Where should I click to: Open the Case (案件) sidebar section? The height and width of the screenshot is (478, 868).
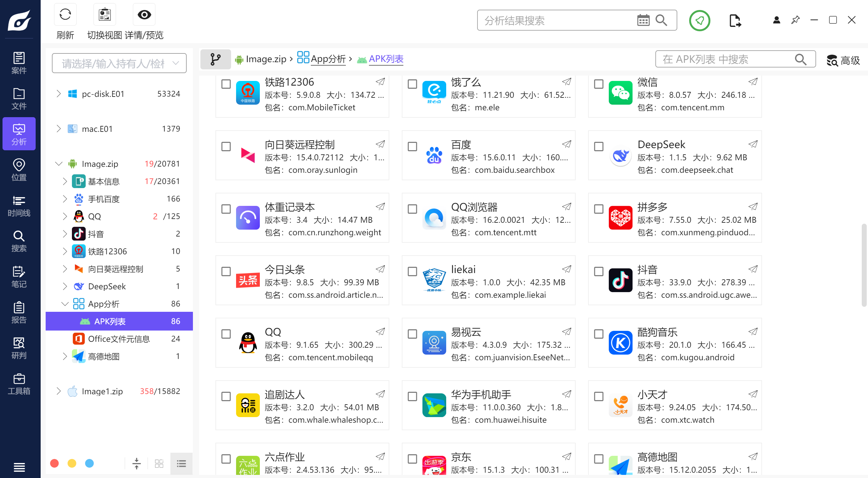pyautogui.click(x=19, y=63)
